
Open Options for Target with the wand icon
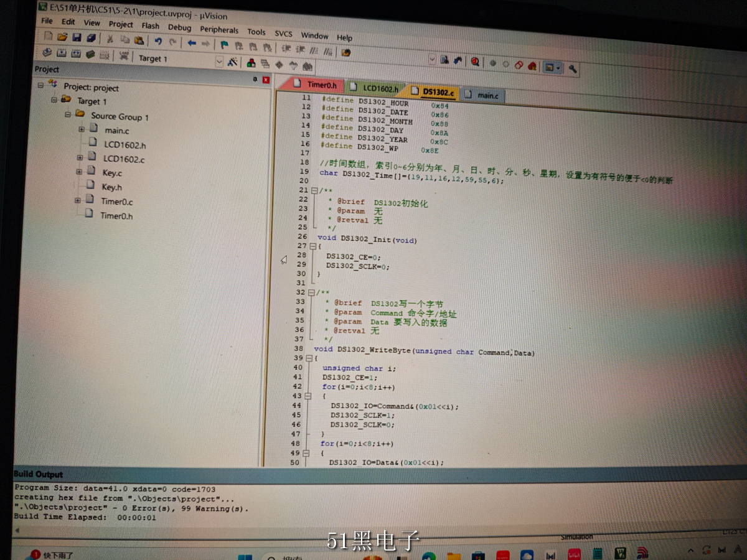[x=232, y=62]
